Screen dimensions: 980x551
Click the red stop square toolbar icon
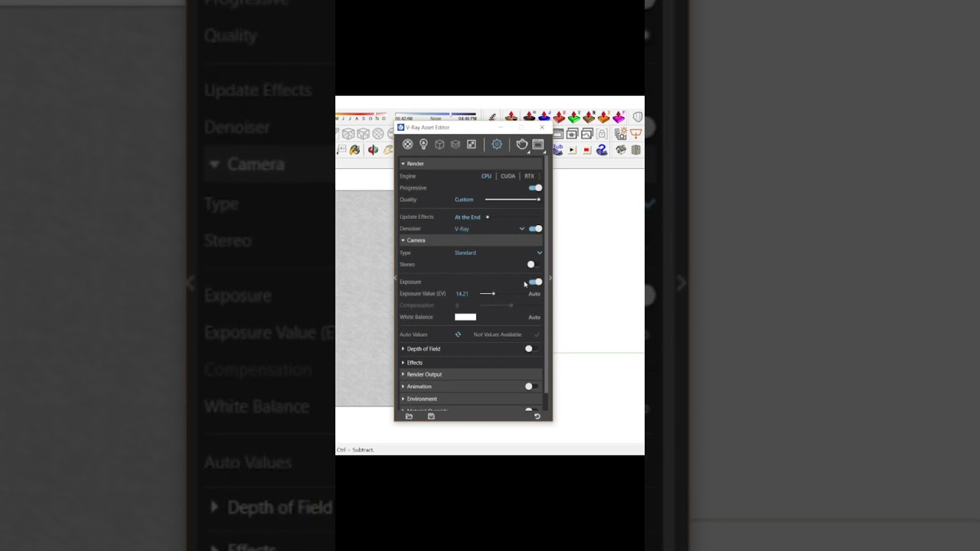pyautogui.click(x=586, y=150)
